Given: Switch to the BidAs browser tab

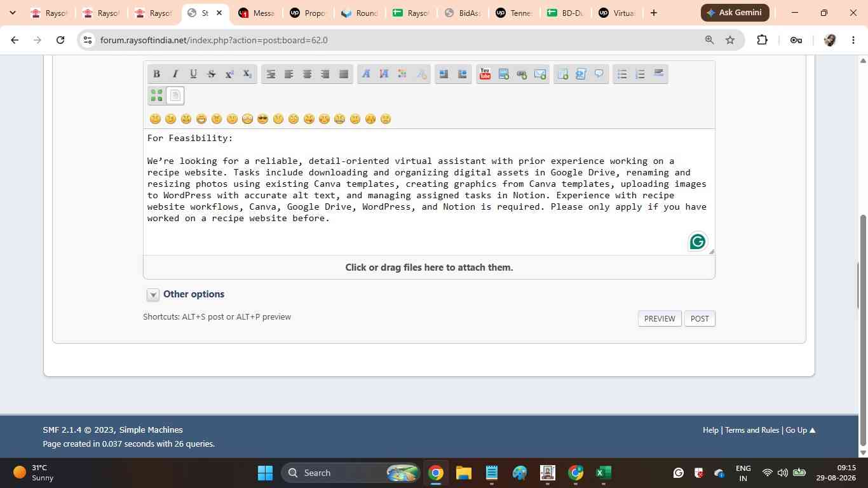Looking at the screenshot, I should pyautogui.click(x=462, y=13).
